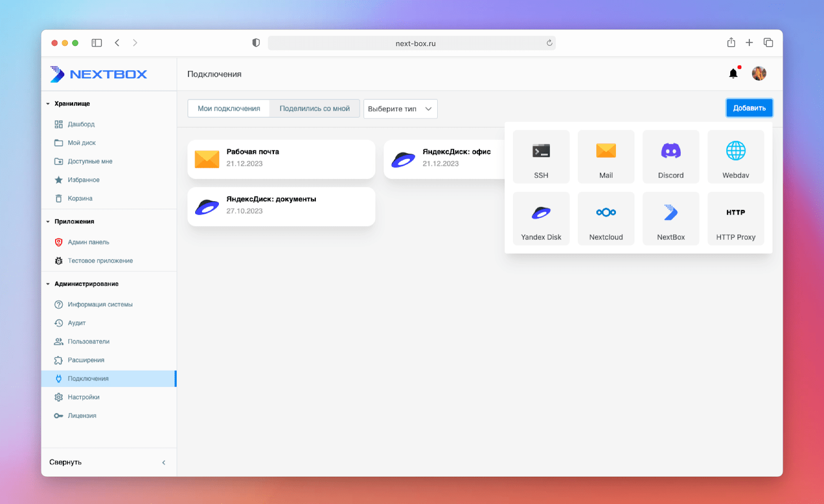
Task: Open Избранное favorites
Action: (109, 180)
